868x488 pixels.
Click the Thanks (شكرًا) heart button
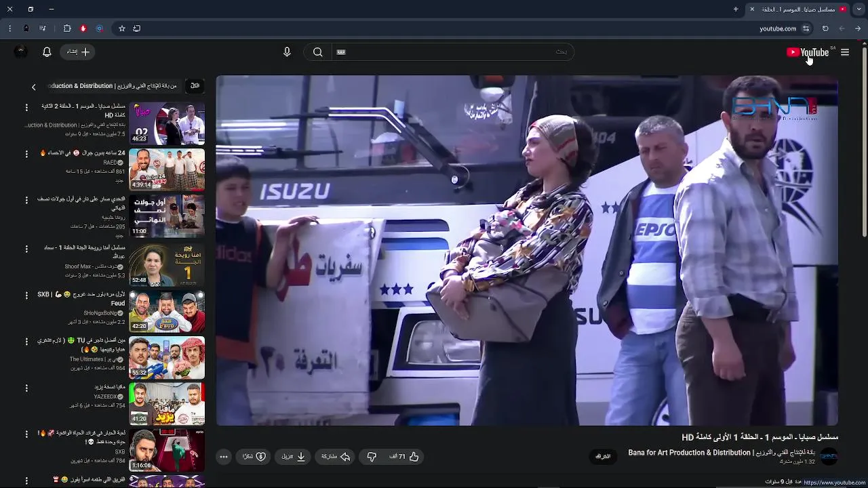coord(254,457)
